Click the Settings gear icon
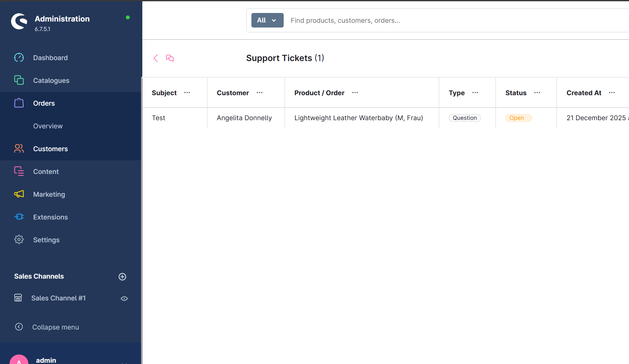Image resolution: width=629 pixels, height=364 pixels. point(19,240)
